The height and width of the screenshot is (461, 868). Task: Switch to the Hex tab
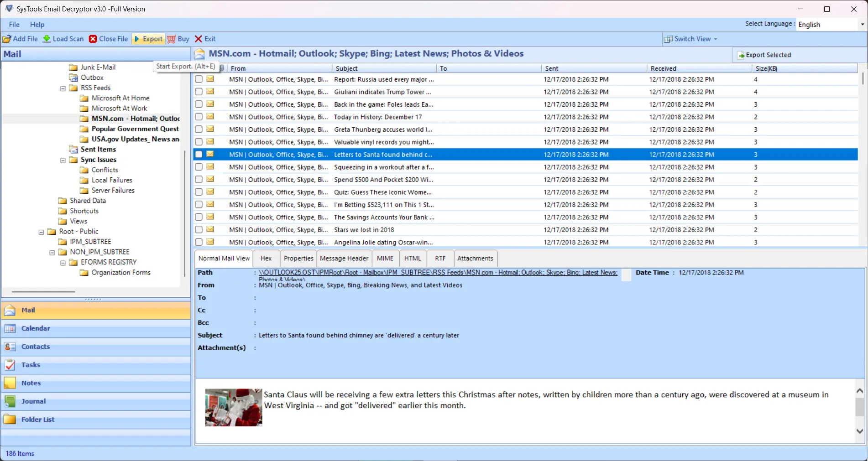266,259
